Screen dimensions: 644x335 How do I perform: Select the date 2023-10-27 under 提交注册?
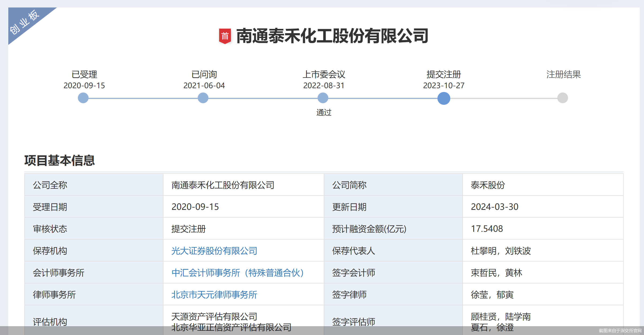pos(444,86)
